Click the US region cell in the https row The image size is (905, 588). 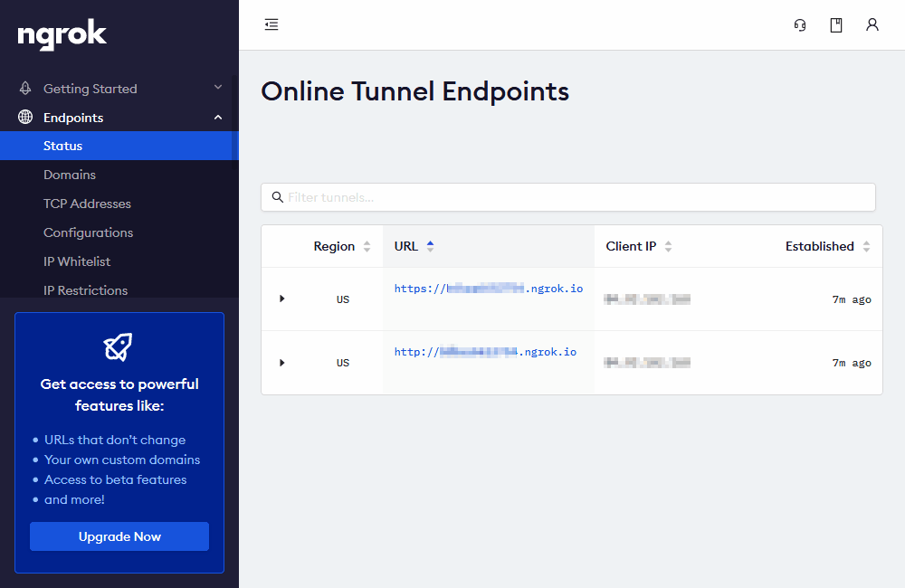(343, 299)
